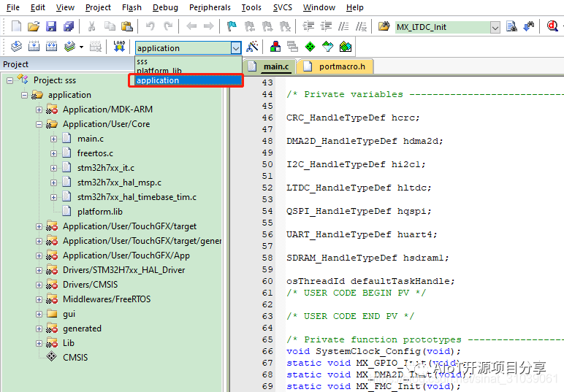Expand the Application/MDK-ARM group
Viewport: 564px width, 392px height.
(x=39, y=109)
